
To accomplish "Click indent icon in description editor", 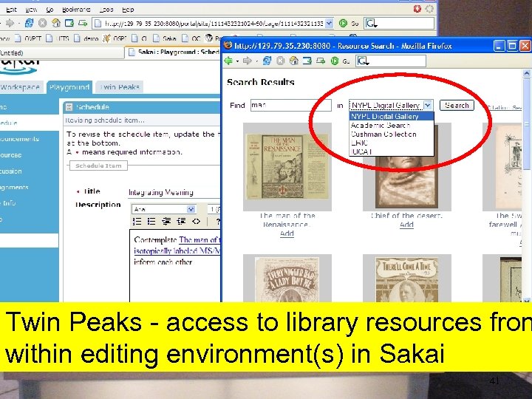I will (x=181, y=222).
